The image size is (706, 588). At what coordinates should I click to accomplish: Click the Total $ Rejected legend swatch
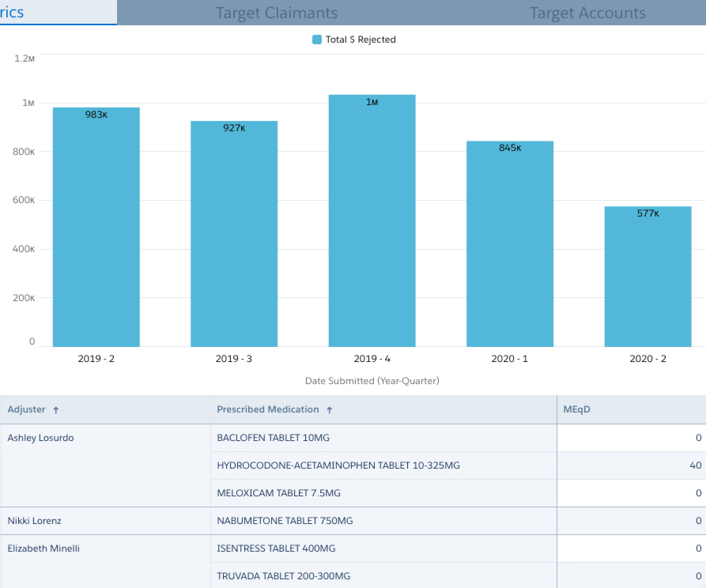pyautogui.click(x=317, y=40)
